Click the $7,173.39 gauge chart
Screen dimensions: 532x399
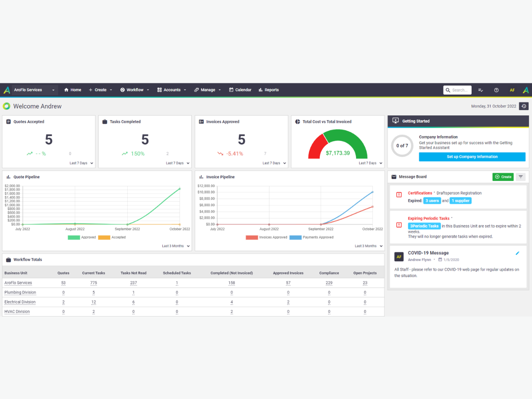[338, 145]
